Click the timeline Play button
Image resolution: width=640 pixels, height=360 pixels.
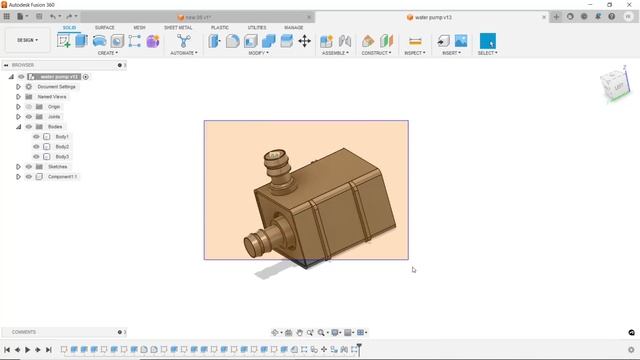tap(27, 350)
